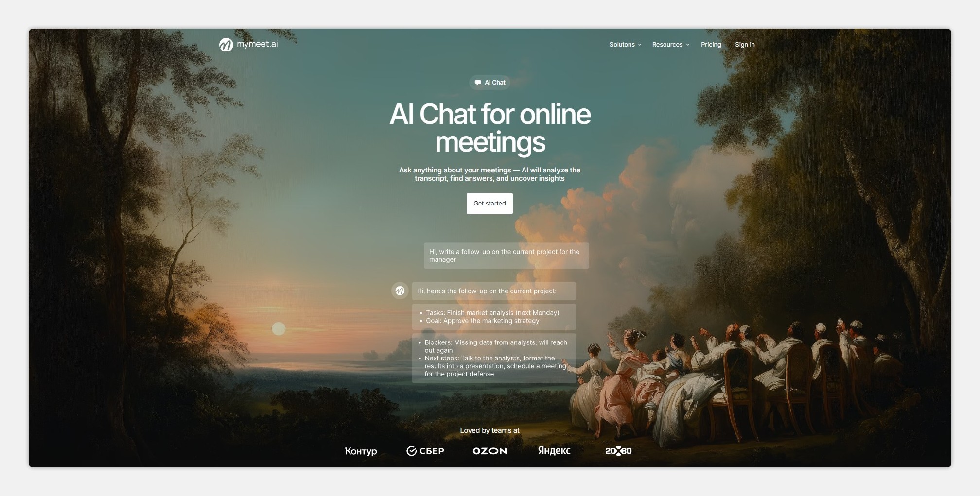
Task: Click the mymeet.ai logo icon
Action: [226, 45]
